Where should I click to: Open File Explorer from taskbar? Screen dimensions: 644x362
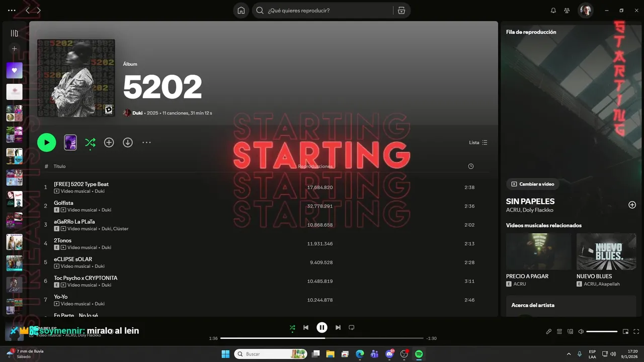(x=330, y=354)
